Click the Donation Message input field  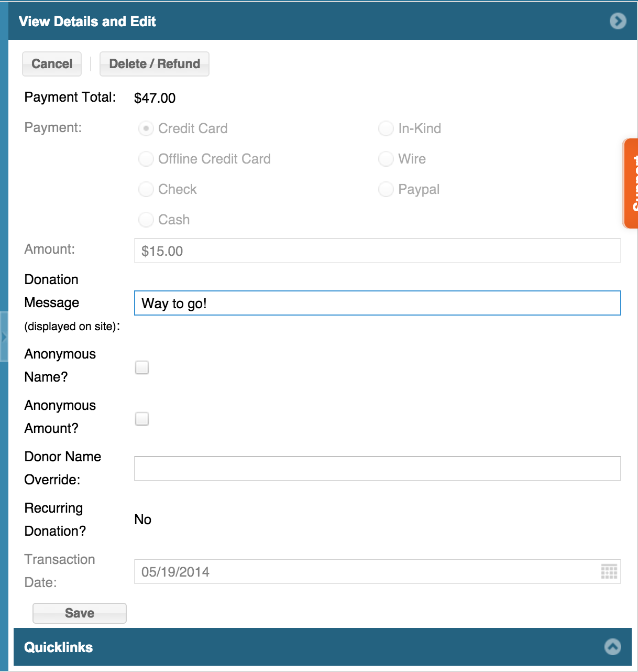pos(378,303)
